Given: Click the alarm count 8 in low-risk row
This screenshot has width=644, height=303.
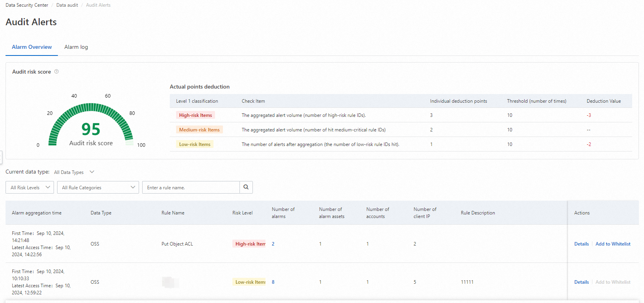Looking at the screenshot, I should [x=273, y=282].
